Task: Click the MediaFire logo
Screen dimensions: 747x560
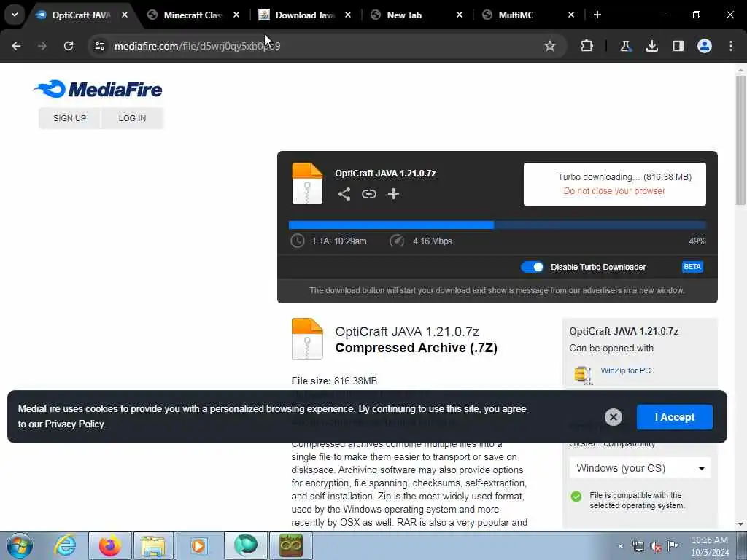Action: click(x=98, y=89)
